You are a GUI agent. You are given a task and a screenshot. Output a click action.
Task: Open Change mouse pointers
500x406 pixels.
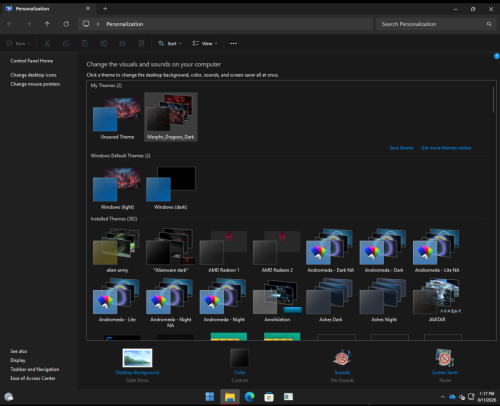click(x=35, y=84)
